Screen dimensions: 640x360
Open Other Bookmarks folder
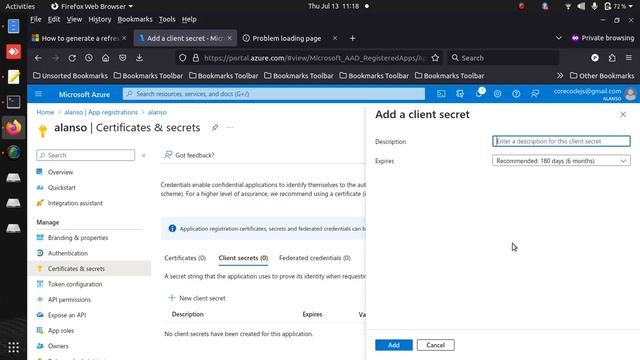(x=602, y=76)
